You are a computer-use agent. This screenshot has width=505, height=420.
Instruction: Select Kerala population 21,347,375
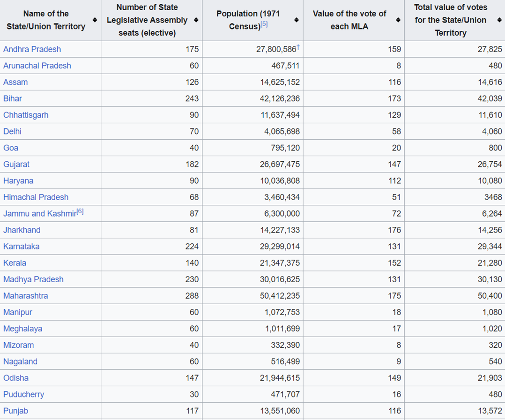pyautogui.click(x=280, y=263)
